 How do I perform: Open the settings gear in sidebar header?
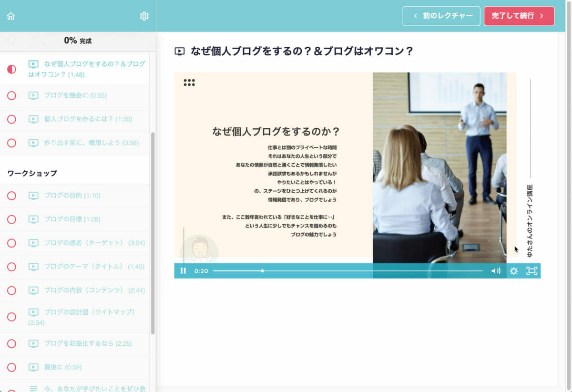tap(144, 16)
